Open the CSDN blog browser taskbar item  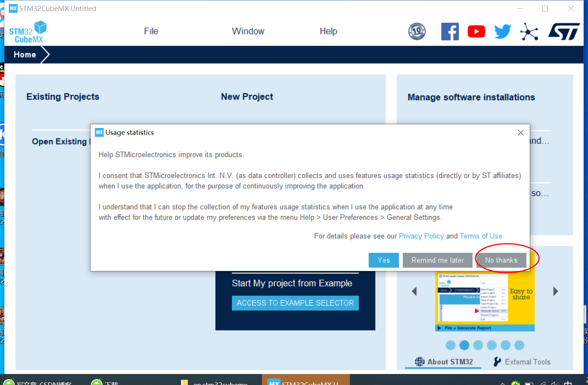point(38,381)
